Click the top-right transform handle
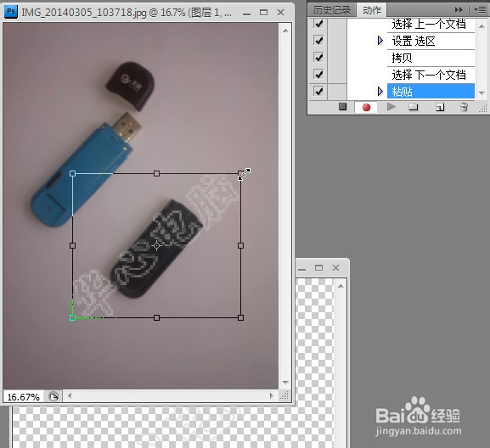490x448 pixels. tap(240, 173)
